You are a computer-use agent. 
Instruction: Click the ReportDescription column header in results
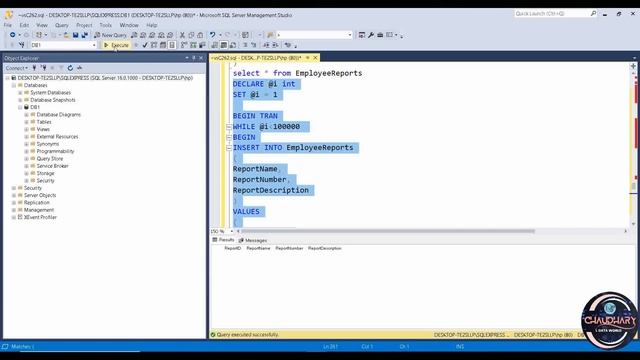tap(325, 248)
